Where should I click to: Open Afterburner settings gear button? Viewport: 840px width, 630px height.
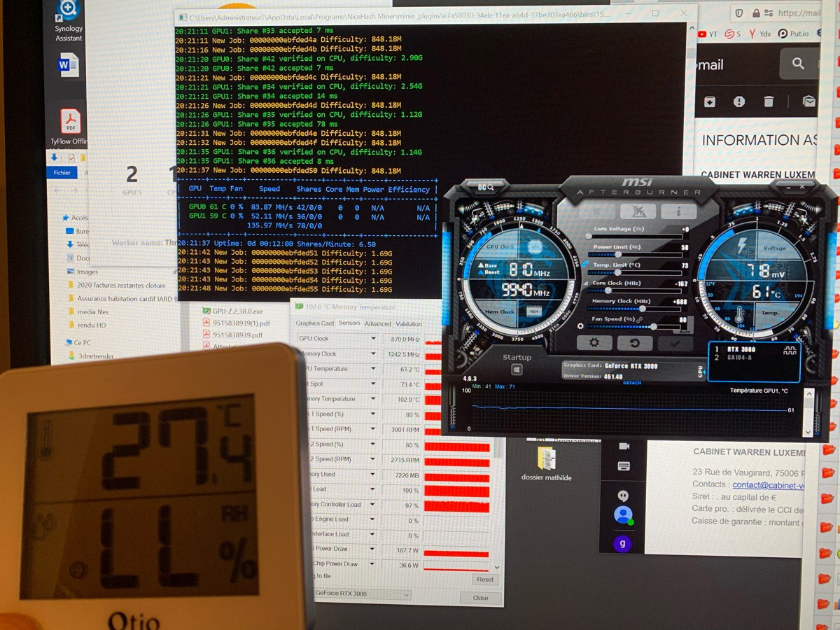594,342
